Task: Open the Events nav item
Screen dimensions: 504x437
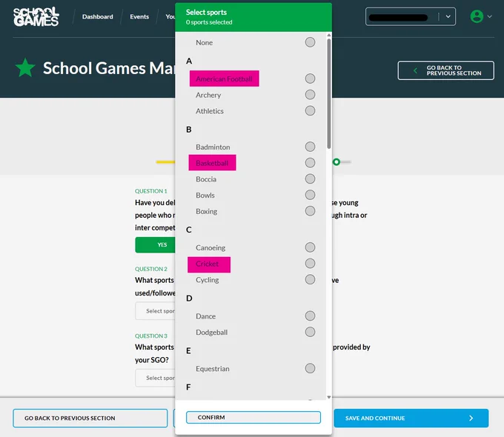Action: click(x=139, y=17)
